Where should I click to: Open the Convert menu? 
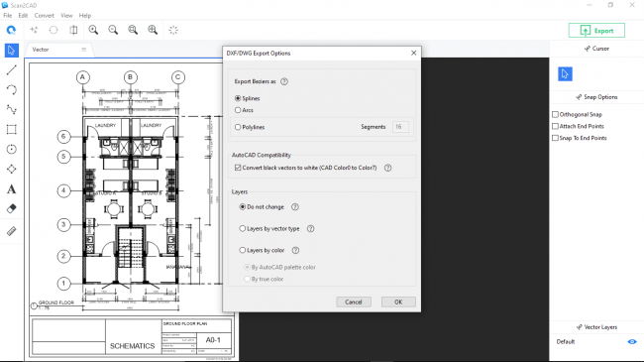pyautogui.click(x=45, y=15)
